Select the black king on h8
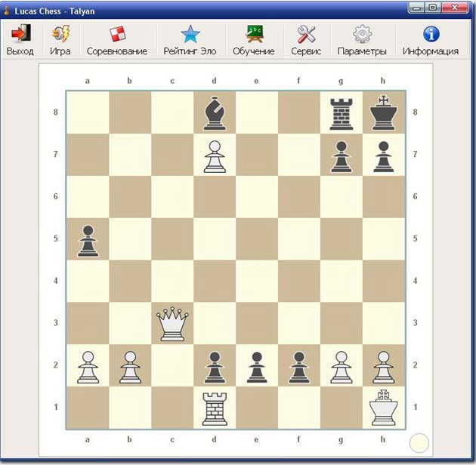The width and height of the screenshot is (476, 465). click(x=383, y=112)
